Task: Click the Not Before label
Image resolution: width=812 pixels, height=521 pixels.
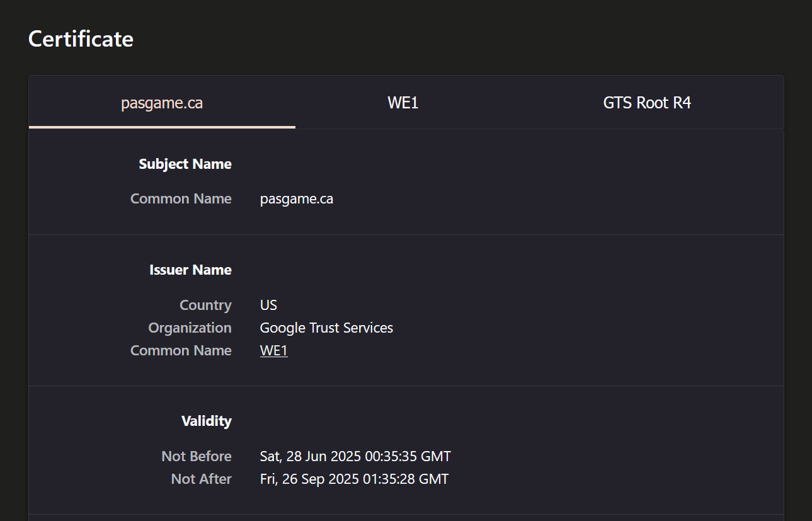Action: click(x=197, y=457)
